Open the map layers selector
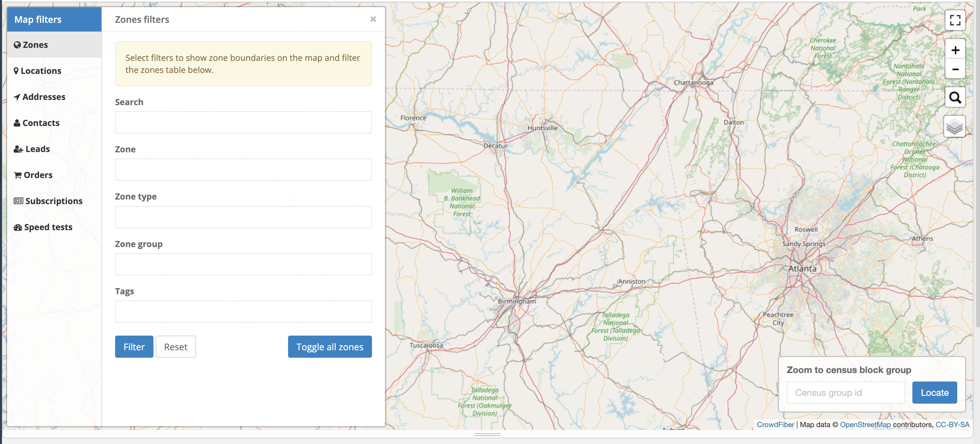The height and width of the screenshot is (444, 980). coord(955,126)
